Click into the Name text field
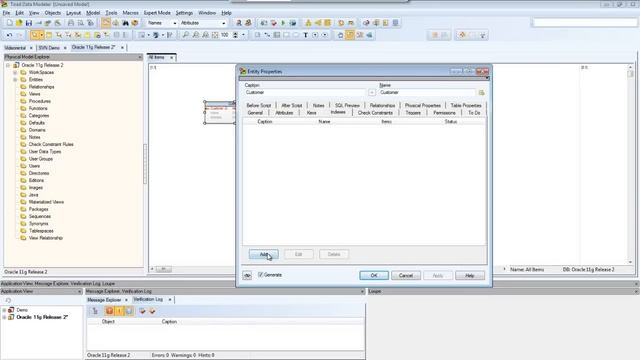This screenshot has width=640, height=360. [427, 93]
